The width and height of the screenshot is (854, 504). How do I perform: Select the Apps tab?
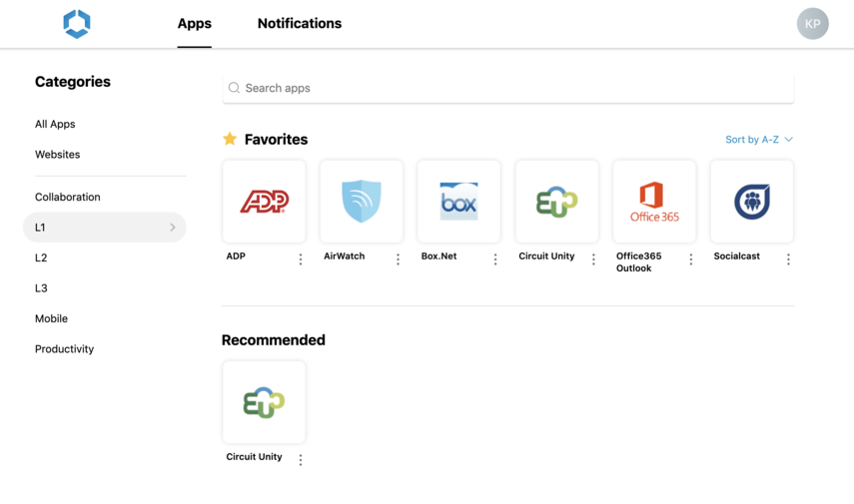click(194, 24)
